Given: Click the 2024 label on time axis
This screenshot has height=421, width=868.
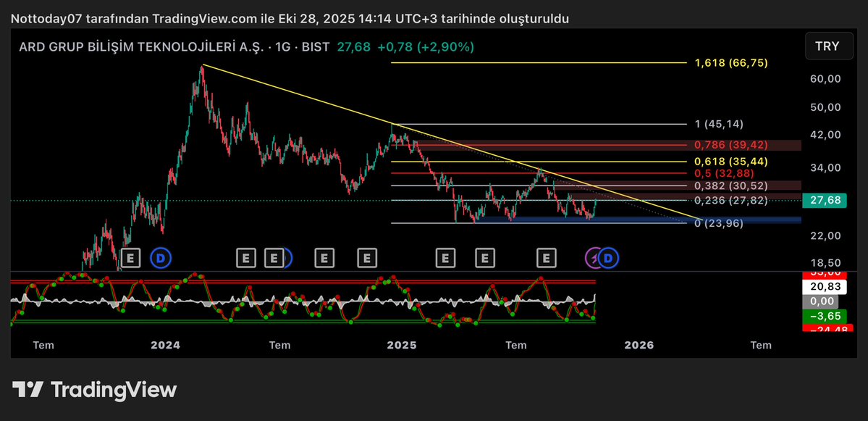Looking at the screenshot, I should (165, 345).
